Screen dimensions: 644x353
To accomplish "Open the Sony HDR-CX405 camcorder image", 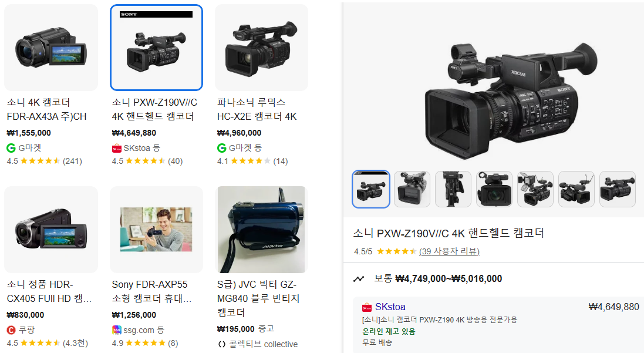I will pos(51,229).
